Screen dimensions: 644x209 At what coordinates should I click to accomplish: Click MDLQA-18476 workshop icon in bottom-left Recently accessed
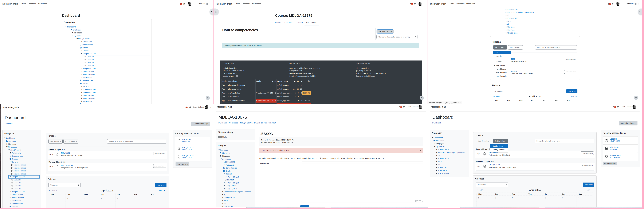pyautogui.click(x=179, y=149)
